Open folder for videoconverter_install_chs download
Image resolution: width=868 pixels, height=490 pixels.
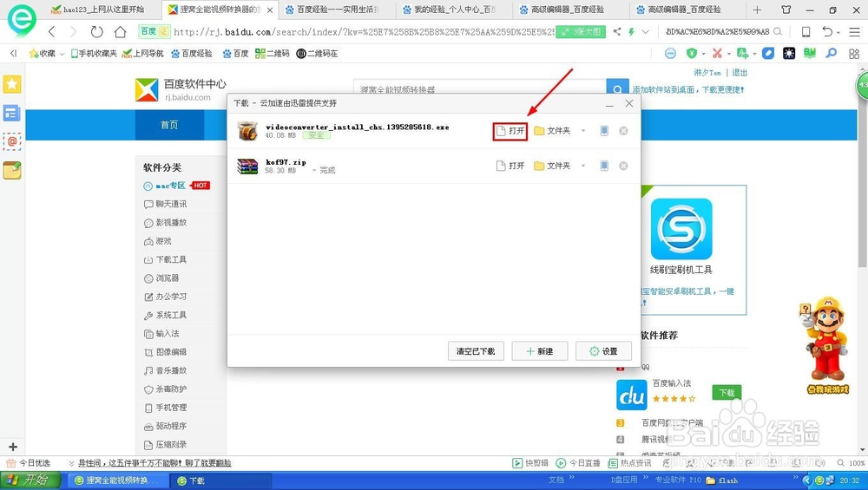point(552,131)
